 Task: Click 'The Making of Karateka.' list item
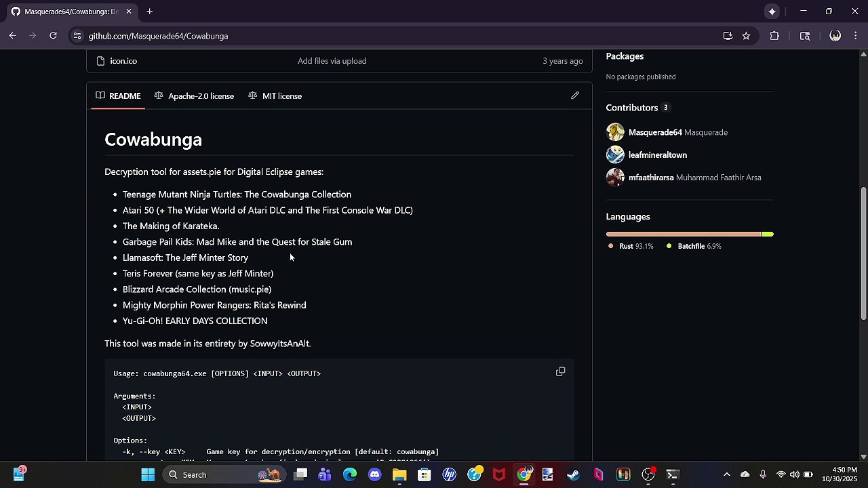[x=171, y=226]
